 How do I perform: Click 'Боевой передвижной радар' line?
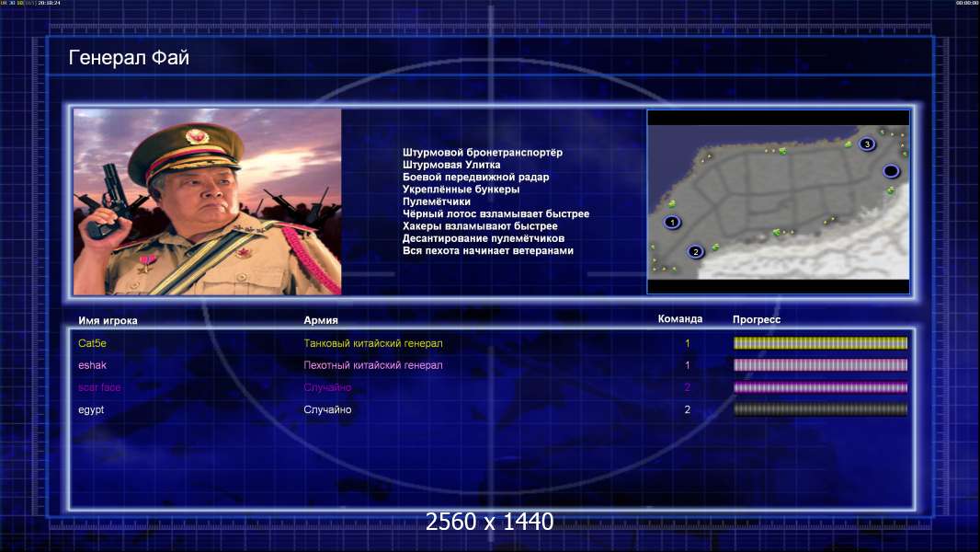[475, 177]
